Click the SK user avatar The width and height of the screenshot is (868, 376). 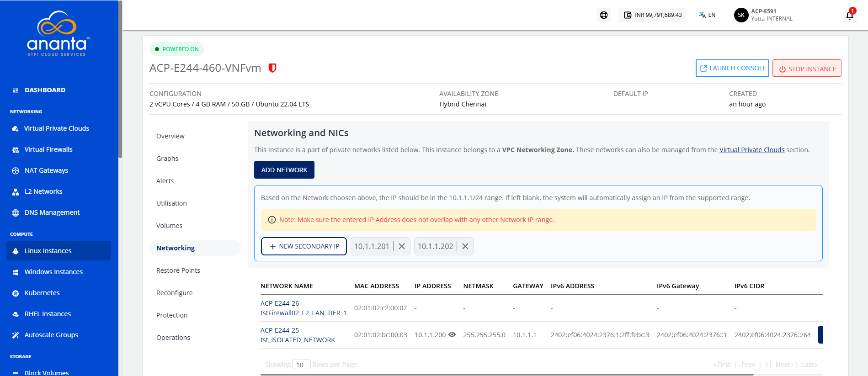coord(741,15)
